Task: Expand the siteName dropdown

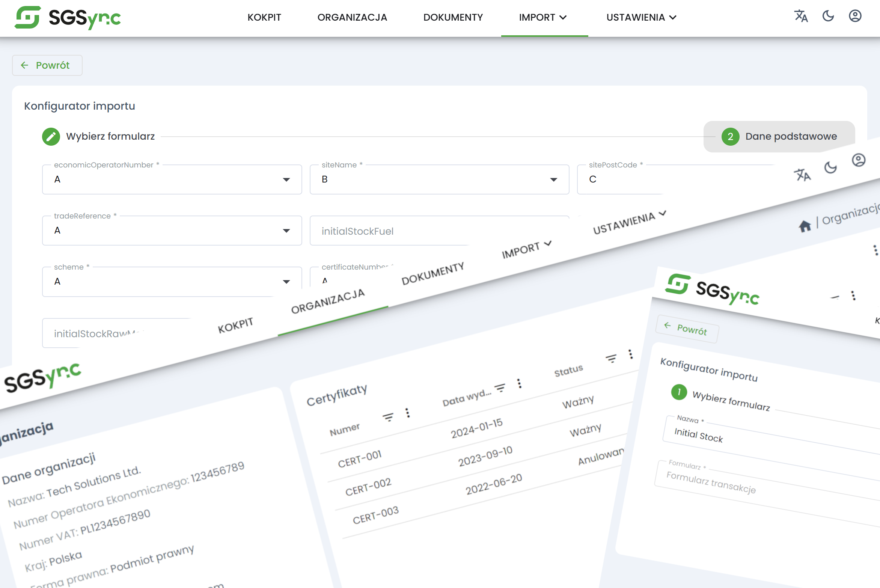Action: (x=553, y=180)
